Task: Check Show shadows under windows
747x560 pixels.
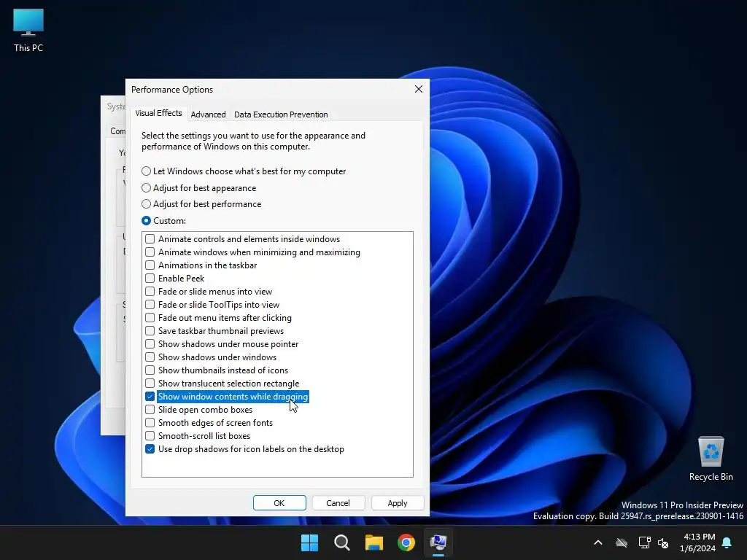Action: pos(150,357)
